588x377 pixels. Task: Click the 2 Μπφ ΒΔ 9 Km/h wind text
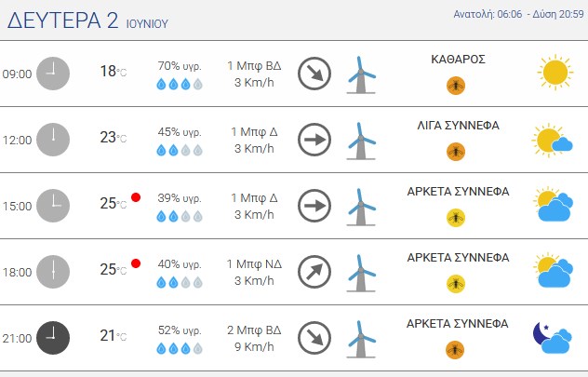254,338
